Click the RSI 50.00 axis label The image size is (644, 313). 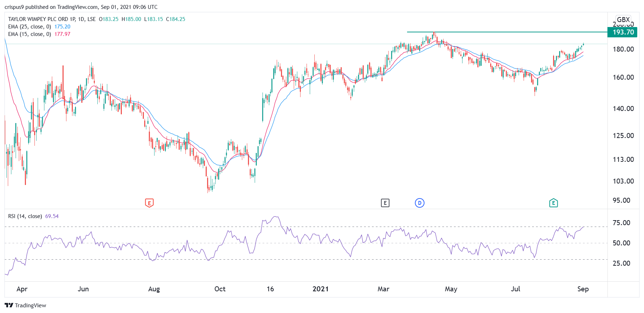(622, 243)
